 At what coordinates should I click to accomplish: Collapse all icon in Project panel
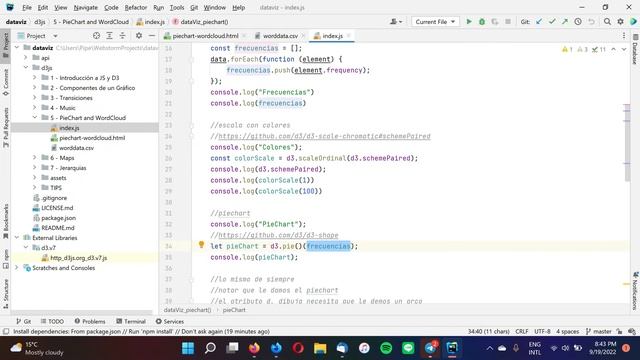point(122,36)
